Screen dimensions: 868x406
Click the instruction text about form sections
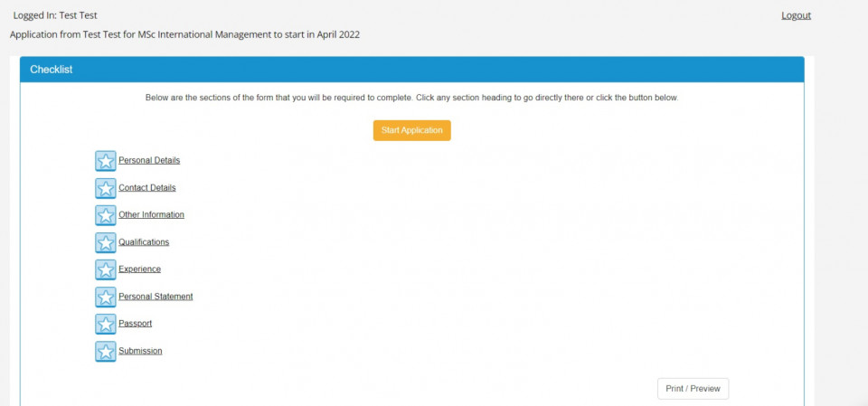[412, 98]
